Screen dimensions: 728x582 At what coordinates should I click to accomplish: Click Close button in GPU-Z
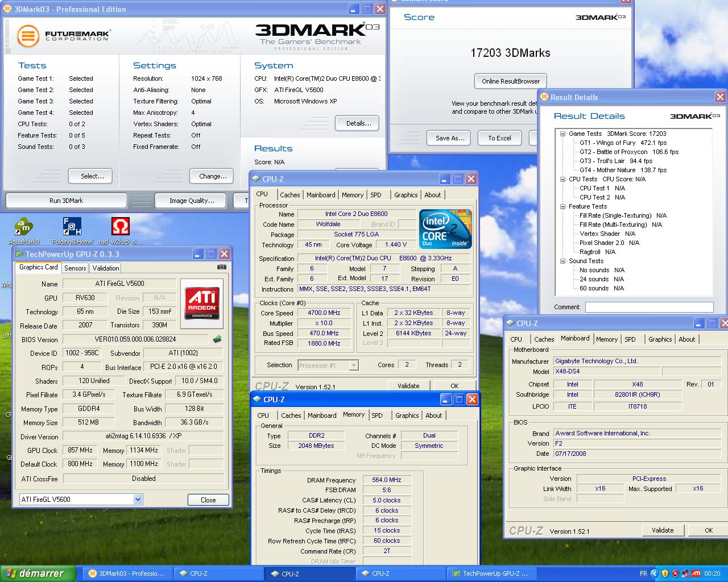(x=208, y=500)
